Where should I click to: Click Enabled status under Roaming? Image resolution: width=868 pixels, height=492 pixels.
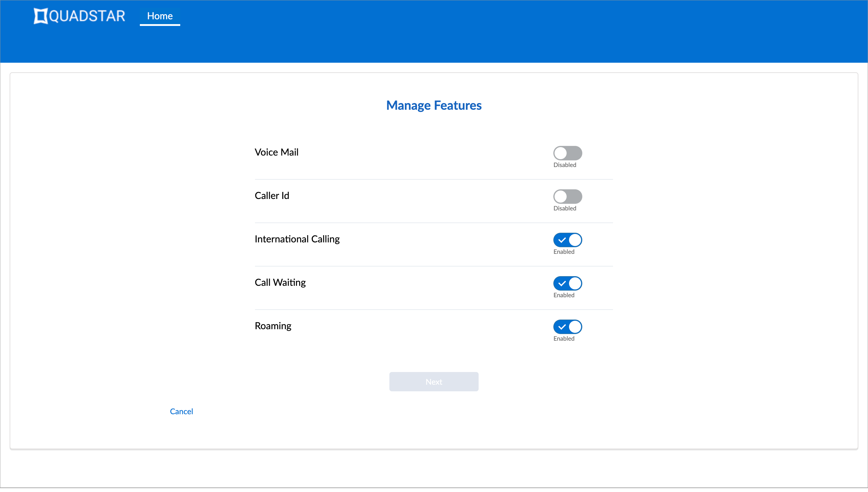tap(564, 339)
